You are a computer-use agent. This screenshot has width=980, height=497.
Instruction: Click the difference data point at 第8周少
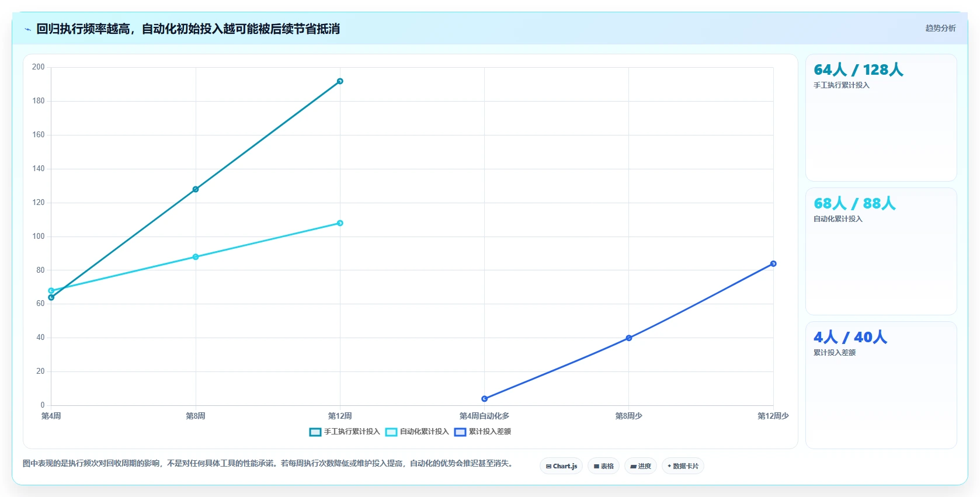pyautogui.click(x=629, y=338)
